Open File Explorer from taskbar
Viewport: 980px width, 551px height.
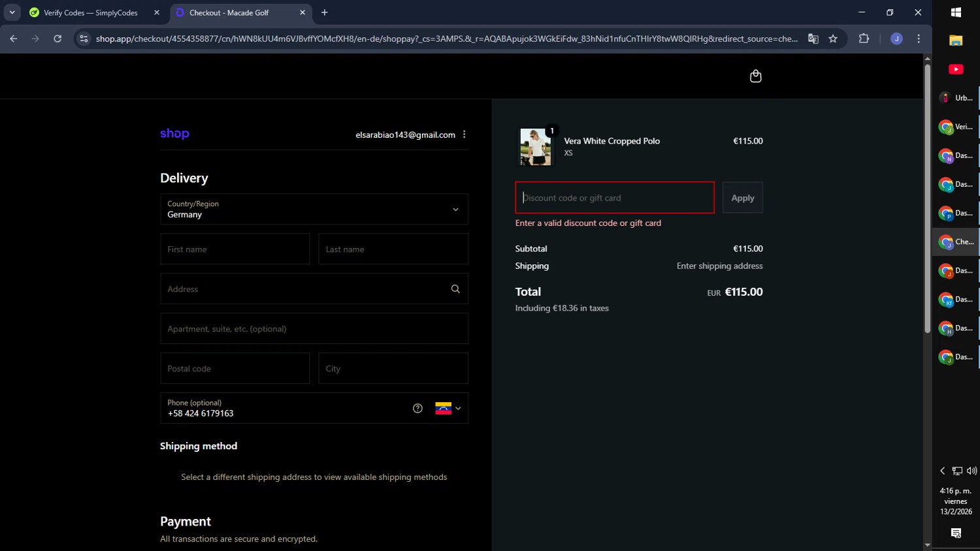[x=956, y=40]
